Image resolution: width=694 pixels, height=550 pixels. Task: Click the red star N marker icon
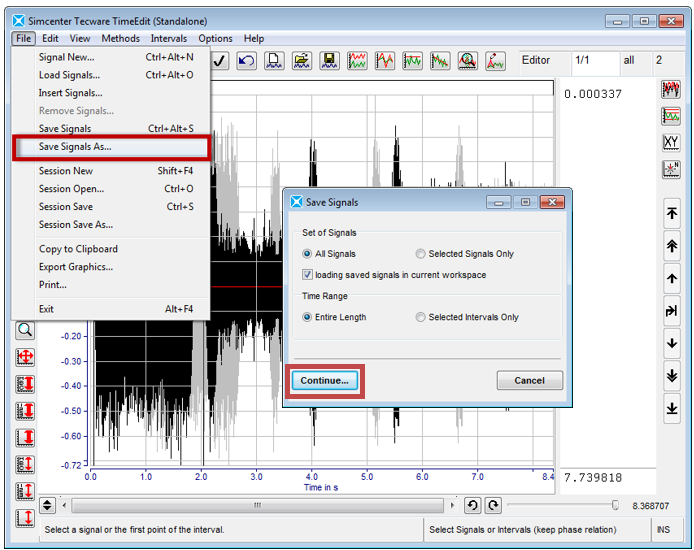671,169
